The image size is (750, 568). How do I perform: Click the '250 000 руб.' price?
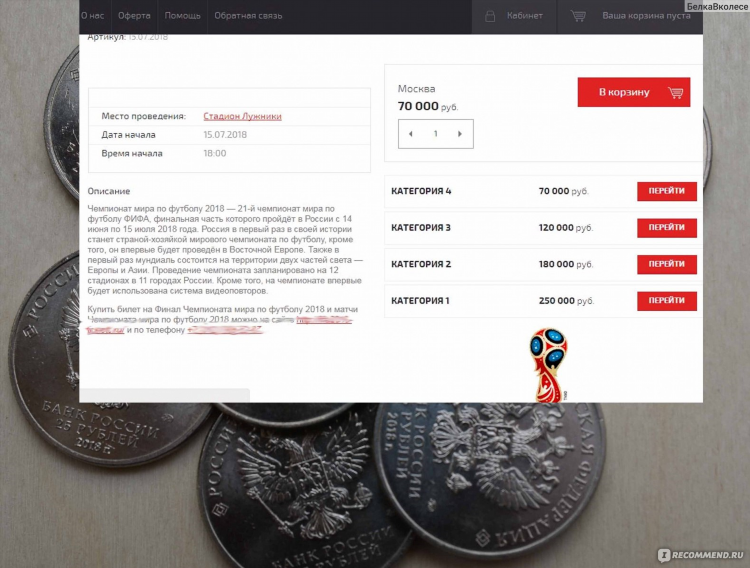pos(566,301)
